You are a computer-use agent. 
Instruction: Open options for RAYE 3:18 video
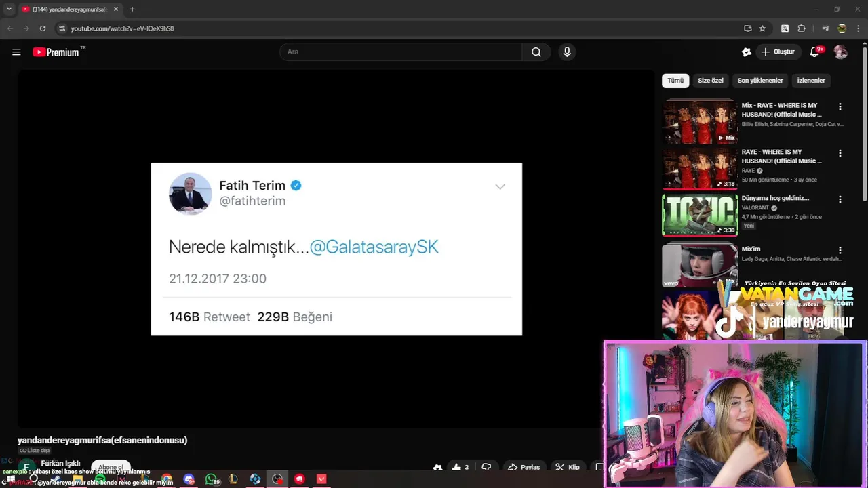click(840, 153)
